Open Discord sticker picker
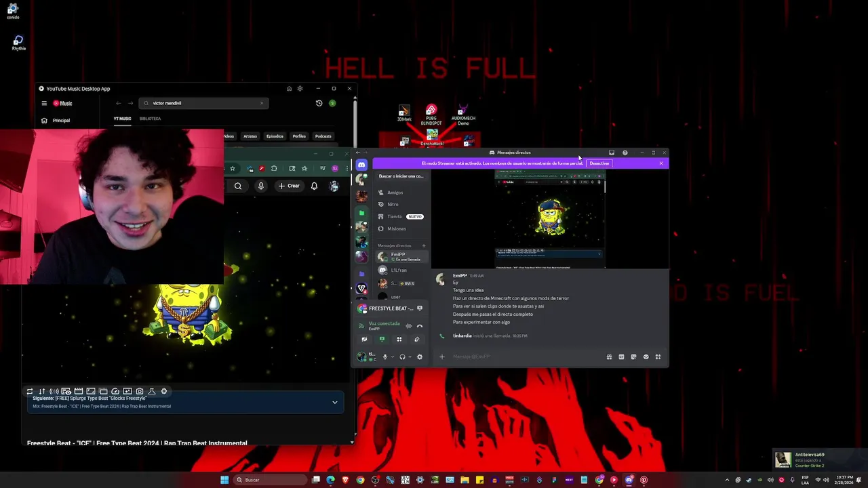Screen dimensions: 868x488 [x=633, y=357]
